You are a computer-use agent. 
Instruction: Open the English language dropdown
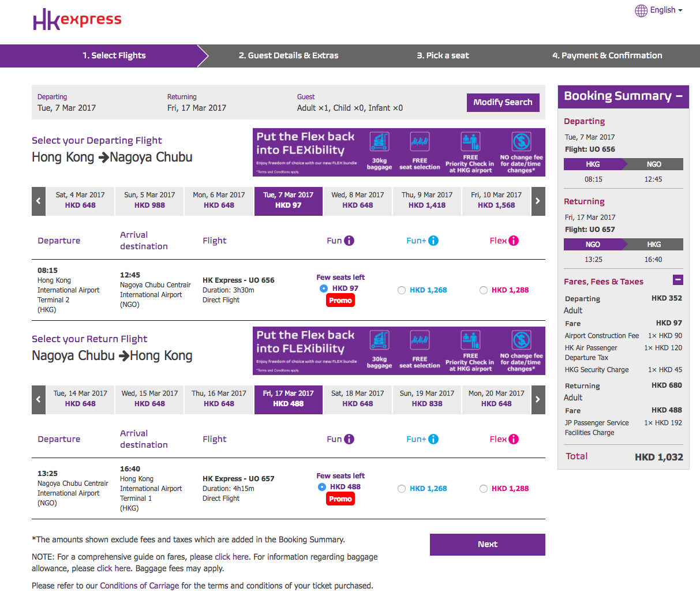pyautogui.click(x=666, y=10)
